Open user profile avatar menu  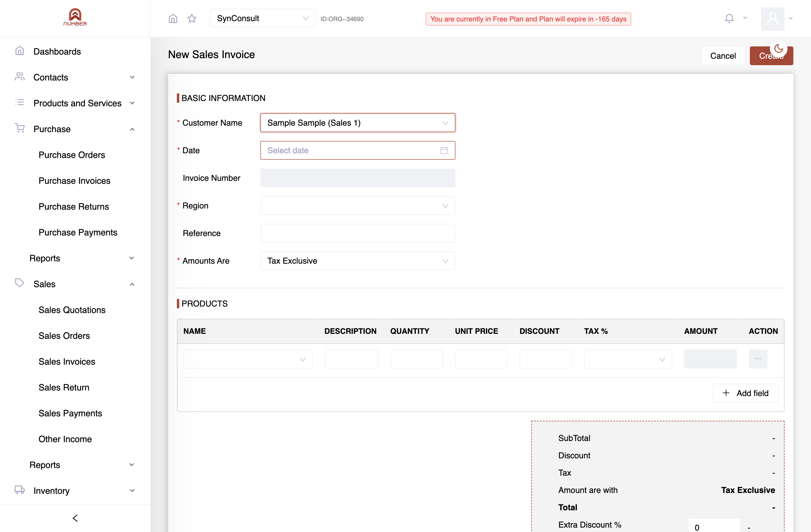click(773, 19)
